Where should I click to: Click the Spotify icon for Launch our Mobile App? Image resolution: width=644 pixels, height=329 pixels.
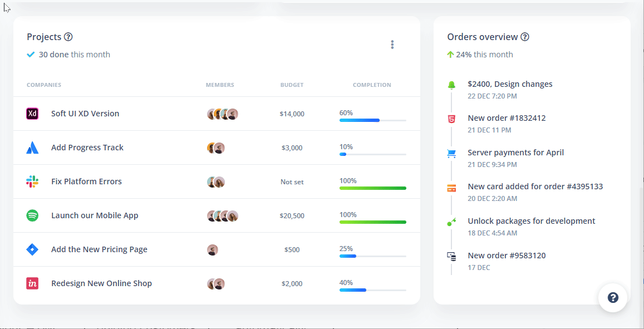pyautogui.click(x=32, y=215)
